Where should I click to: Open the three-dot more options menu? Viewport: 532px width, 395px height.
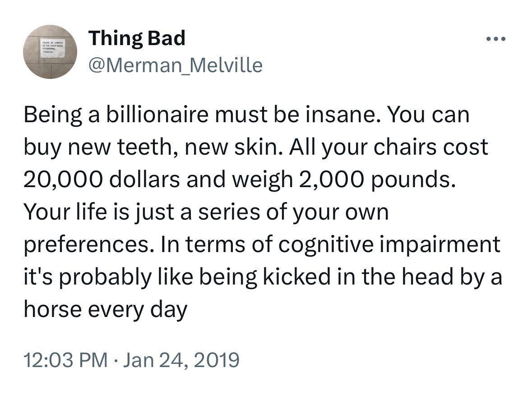click(496, 39)
